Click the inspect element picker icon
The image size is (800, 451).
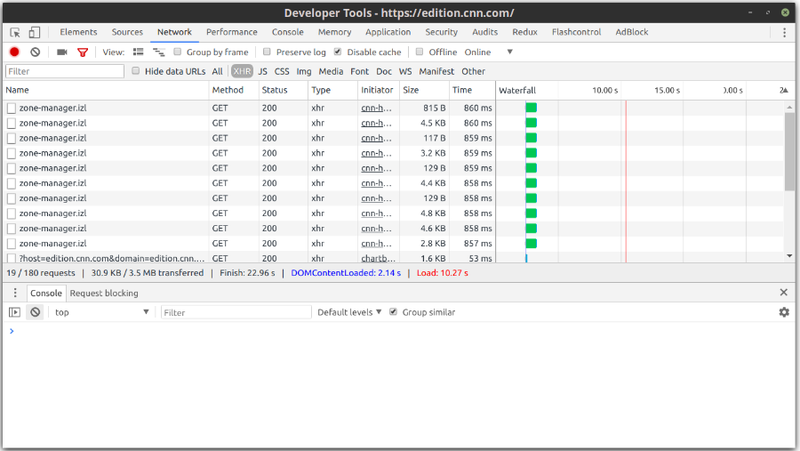(16, 32)
